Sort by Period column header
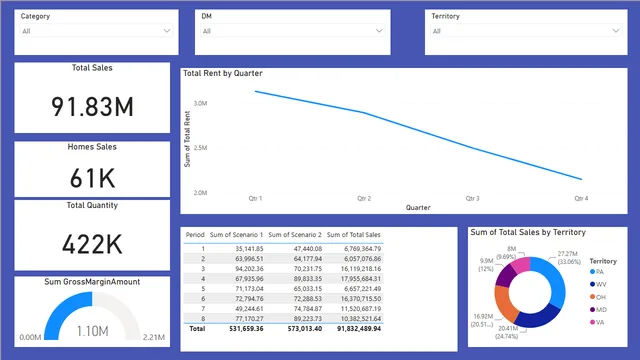Screen dimensions: 640x360 pyautogui.click(x=195, y=235)
